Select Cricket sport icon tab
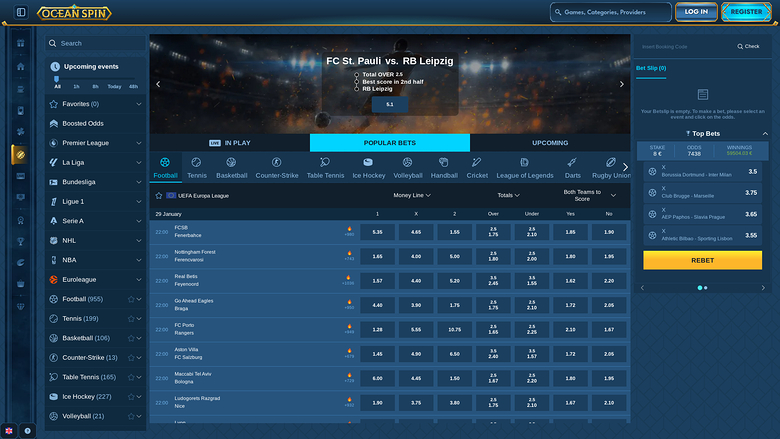780x439 pixels. tap(477, 168)
